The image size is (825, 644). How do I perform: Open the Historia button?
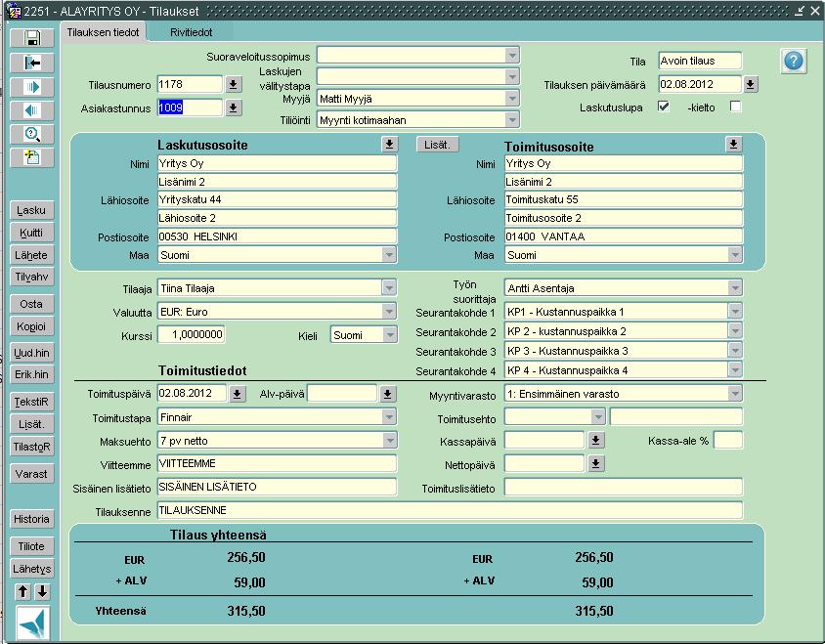click(x=32, y=519)
